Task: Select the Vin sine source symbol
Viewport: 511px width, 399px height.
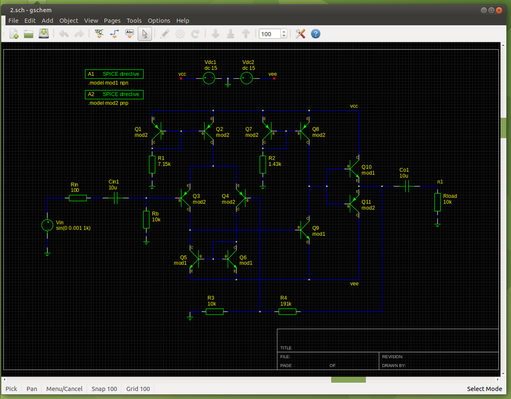Action: point(47,225)
